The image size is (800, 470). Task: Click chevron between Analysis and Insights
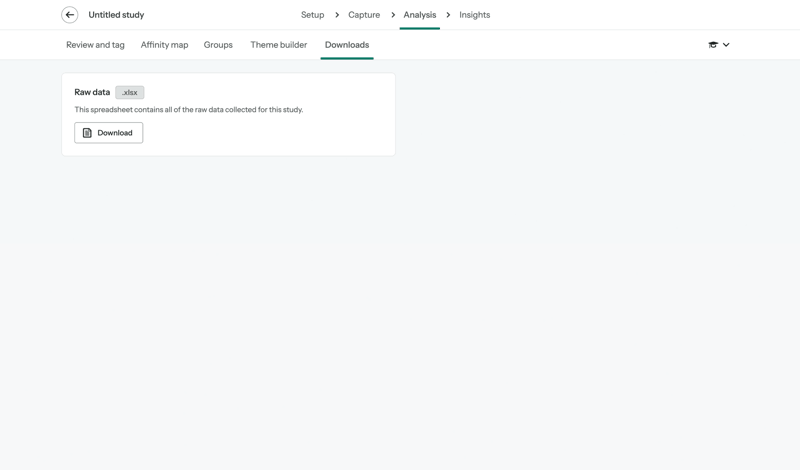[x=448, y=15]
